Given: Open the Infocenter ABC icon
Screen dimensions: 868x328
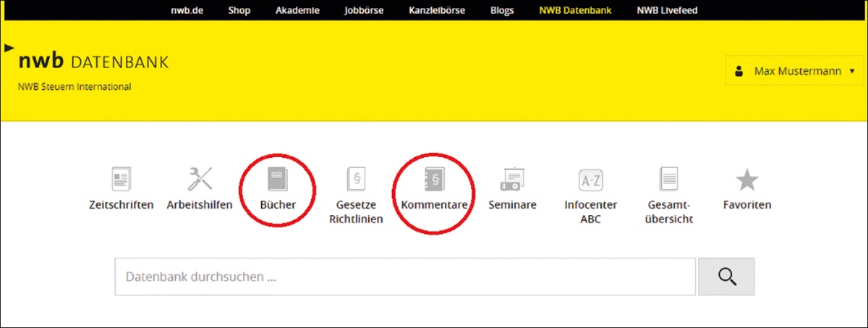Looking at the screenshot, I should tap(590, 179).
